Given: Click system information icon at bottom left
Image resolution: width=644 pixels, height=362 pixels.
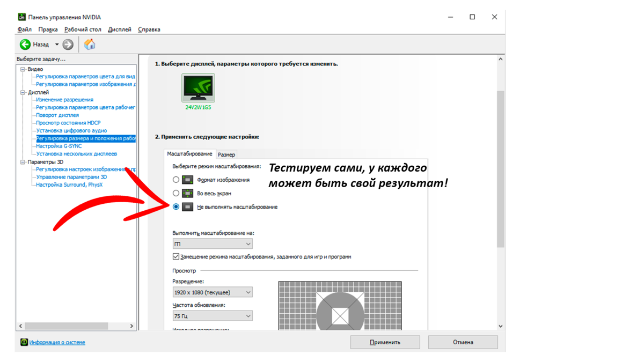Looking at the screenshot, I should click(x=24, y=342).
